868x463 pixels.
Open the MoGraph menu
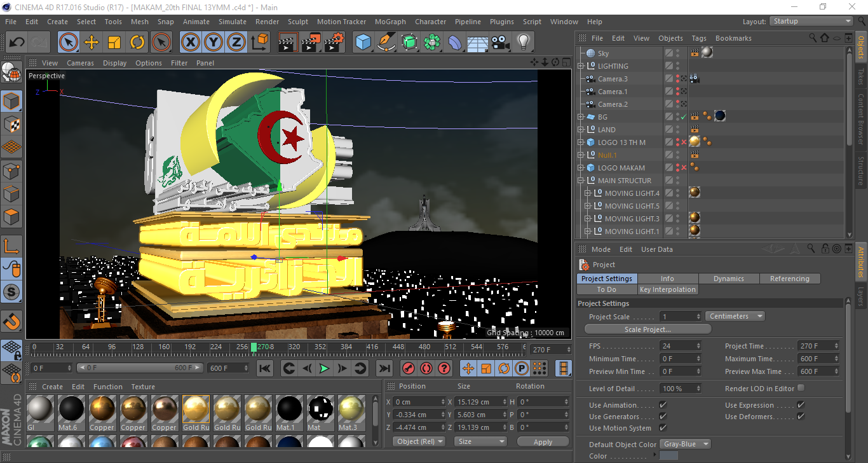[390, 22]
